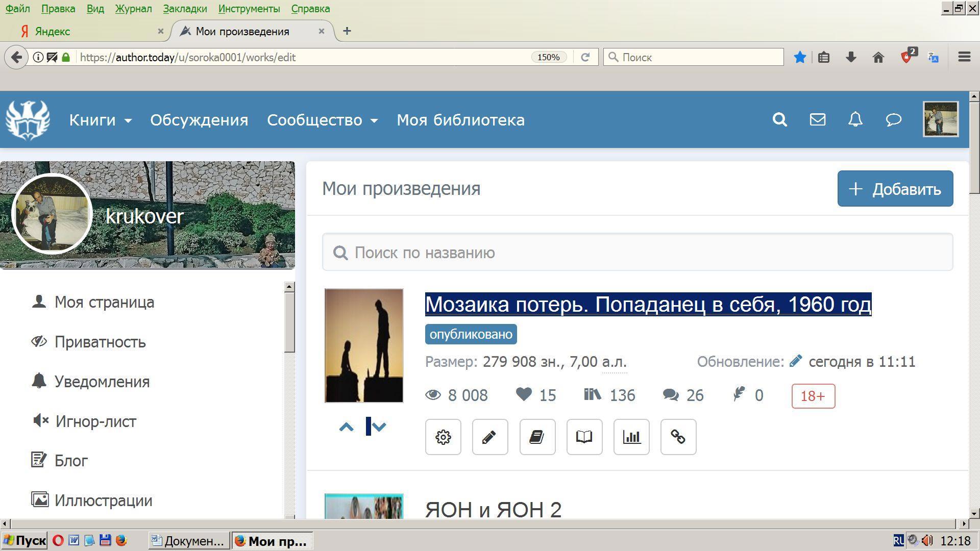980x551 pixels.
Task: Move book up with chevron arrow
Action: click(346, 427)
